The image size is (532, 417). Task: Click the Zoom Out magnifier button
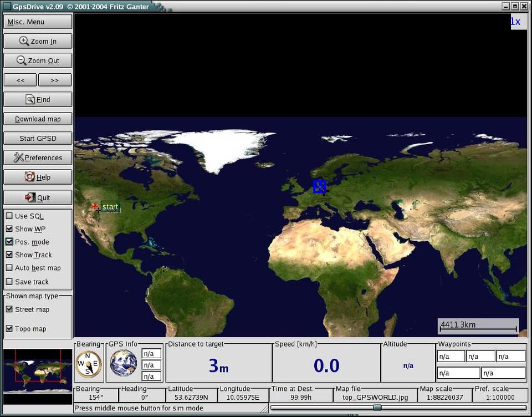tap(38, 60)
